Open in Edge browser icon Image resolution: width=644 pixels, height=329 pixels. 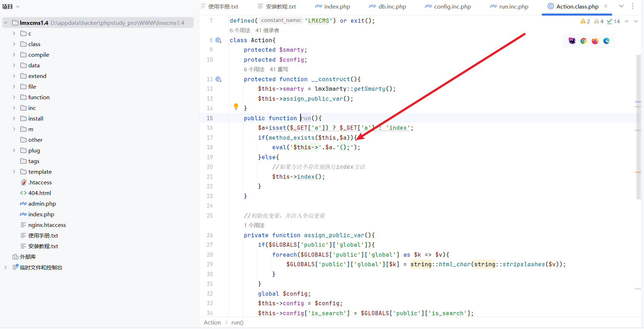pyautogui.click(x=606, y=41)
